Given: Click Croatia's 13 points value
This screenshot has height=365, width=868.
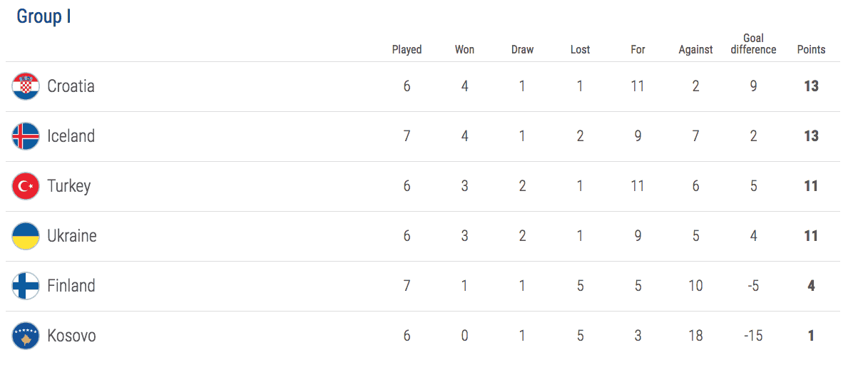Looking at the screenshot, I should coord(811,86).
